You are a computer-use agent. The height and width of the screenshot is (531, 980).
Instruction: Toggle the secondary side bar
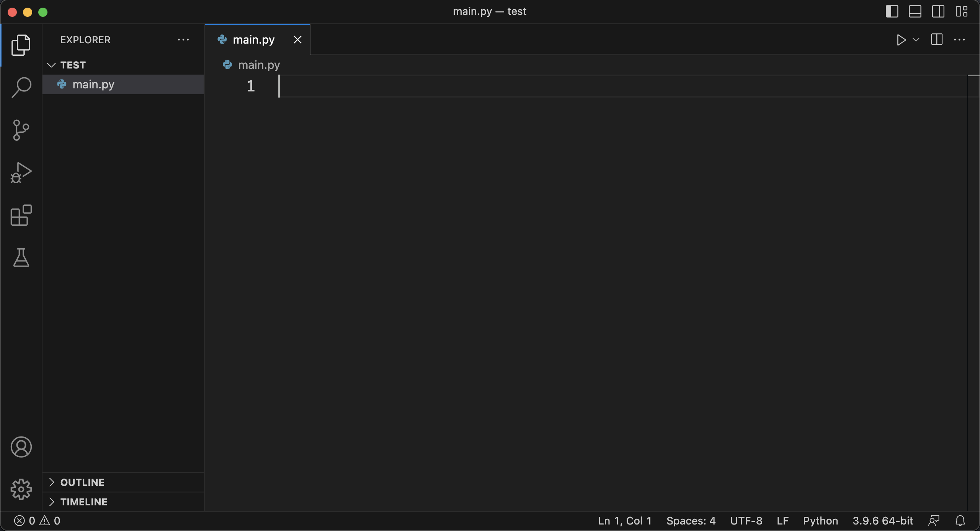coord(938,11)
